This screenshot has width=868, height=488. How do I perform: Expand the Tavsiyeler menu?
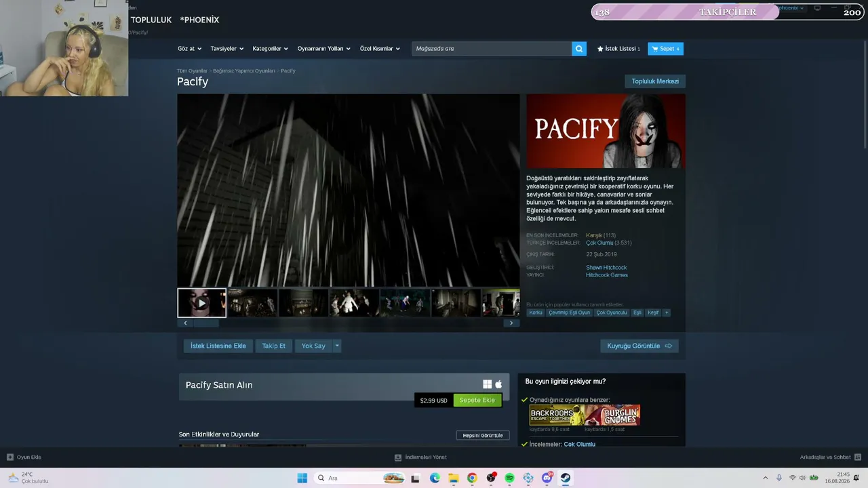[227, 49]
